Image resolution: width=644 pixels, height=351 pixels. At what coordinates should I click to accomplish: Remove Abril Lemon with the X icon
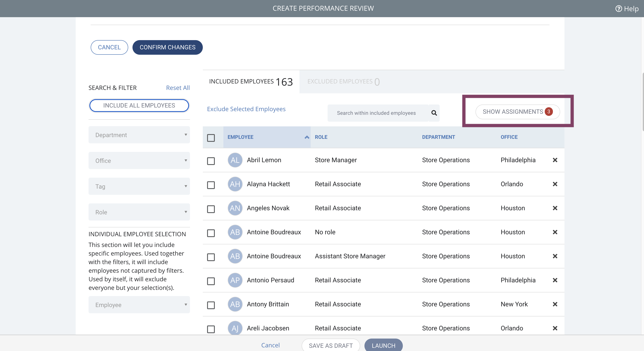pos(555,160)
